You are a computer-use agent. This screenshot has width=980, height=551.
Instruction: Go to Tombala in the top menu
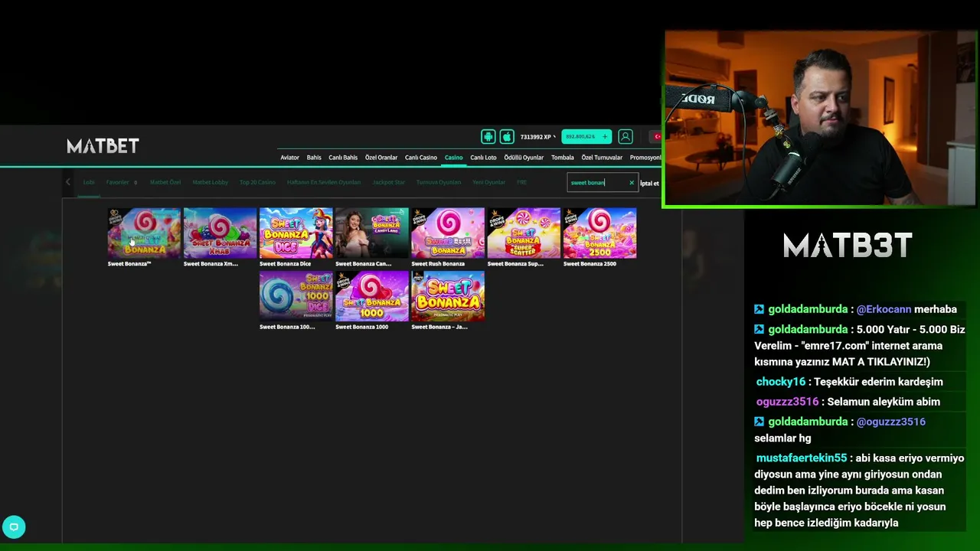(563, 158)
